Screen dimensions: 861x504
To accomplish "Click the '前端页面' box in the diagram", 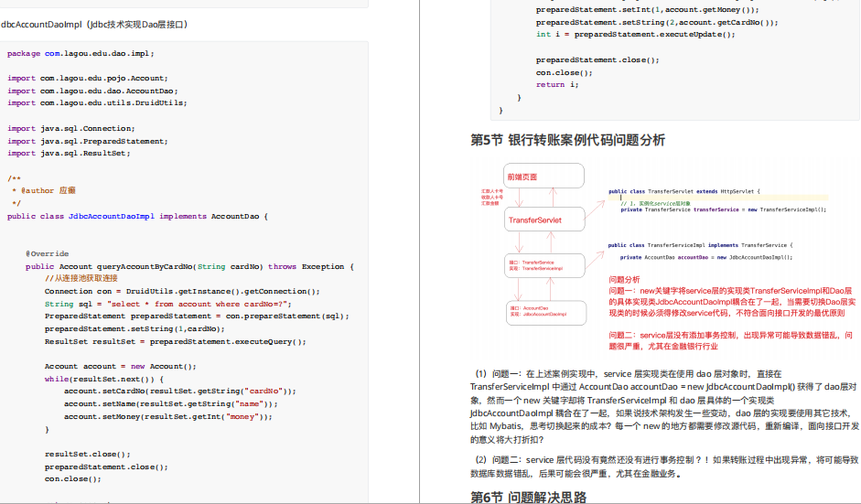I will [x=544, y=177].
